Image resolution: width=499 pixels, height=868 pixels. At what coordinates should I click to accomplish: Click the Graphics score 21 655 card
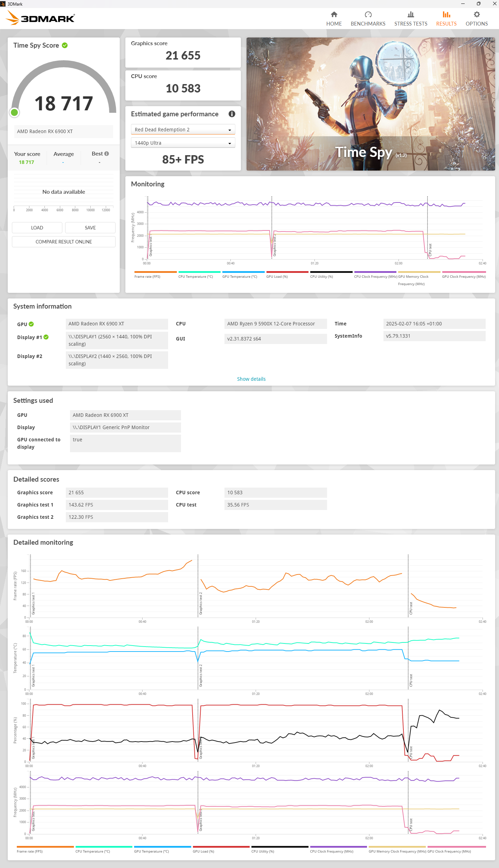[183, 53]
